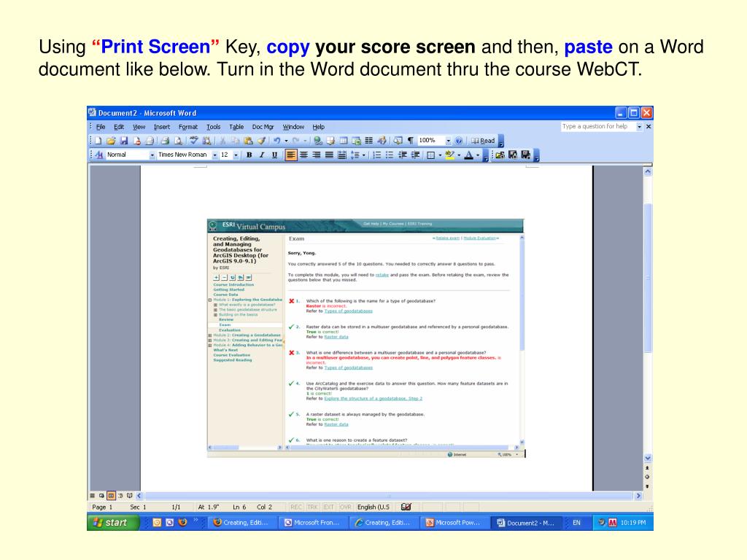This screenshot has height=560, width=747.
Task: Open the Highlight color dropdown arrow
Action: tap(459, 155)
